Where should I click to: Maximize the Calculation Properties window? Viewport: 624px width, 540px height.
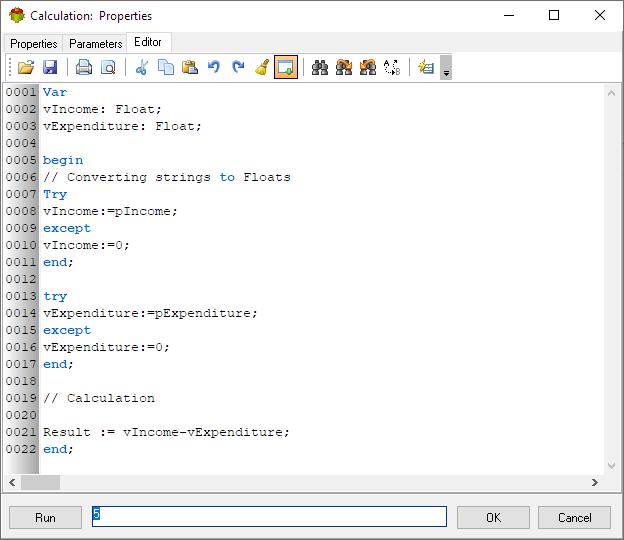click(x=554, y=16)
